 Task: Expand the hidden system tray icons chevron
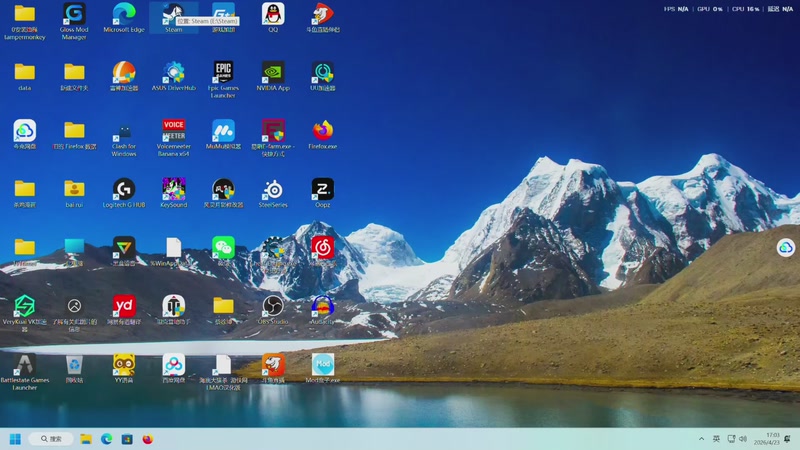702,439
